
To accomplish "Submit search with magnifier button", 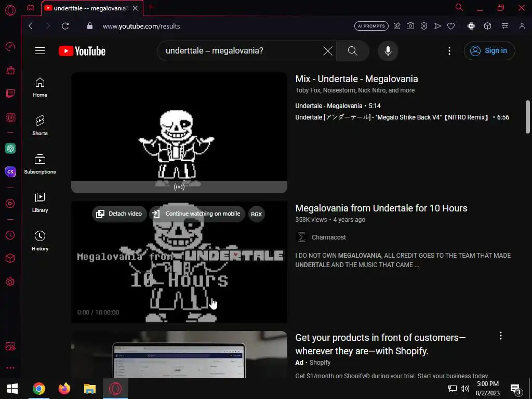I will coord(353,51).
